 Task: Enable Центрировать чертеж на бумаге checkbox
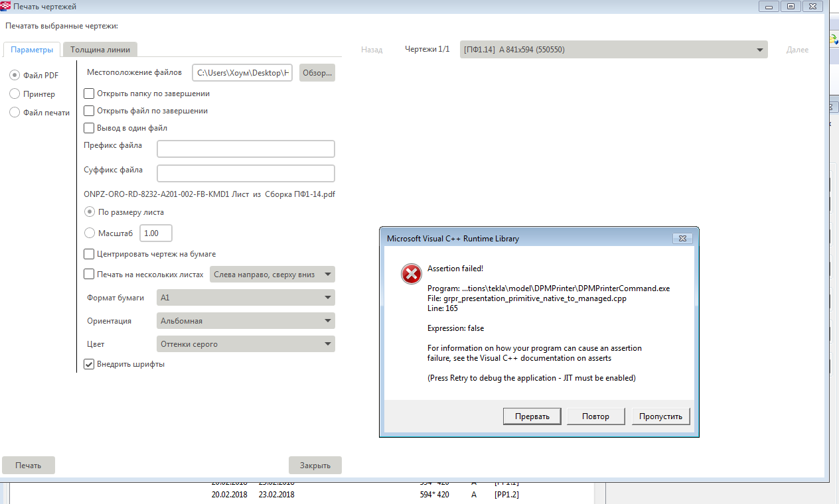[89, 254]
